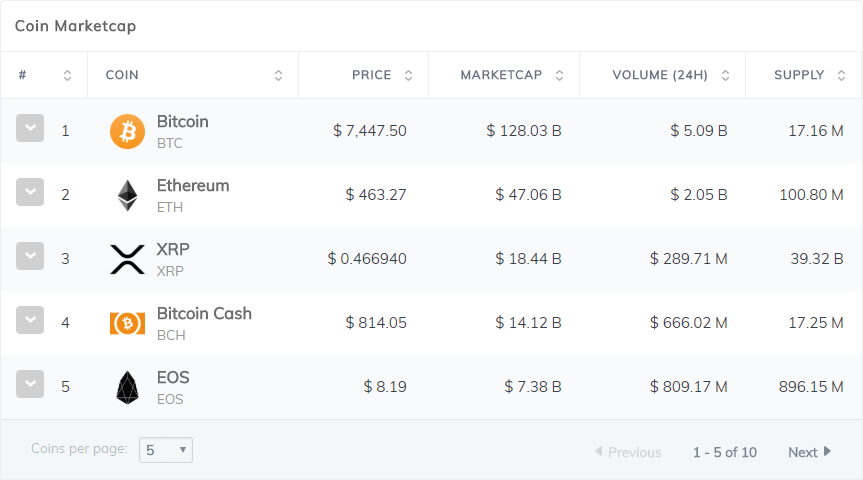Viewport: 863px width, 480px height.
Task: Click the Previous page button
Action: click(628, 452)
